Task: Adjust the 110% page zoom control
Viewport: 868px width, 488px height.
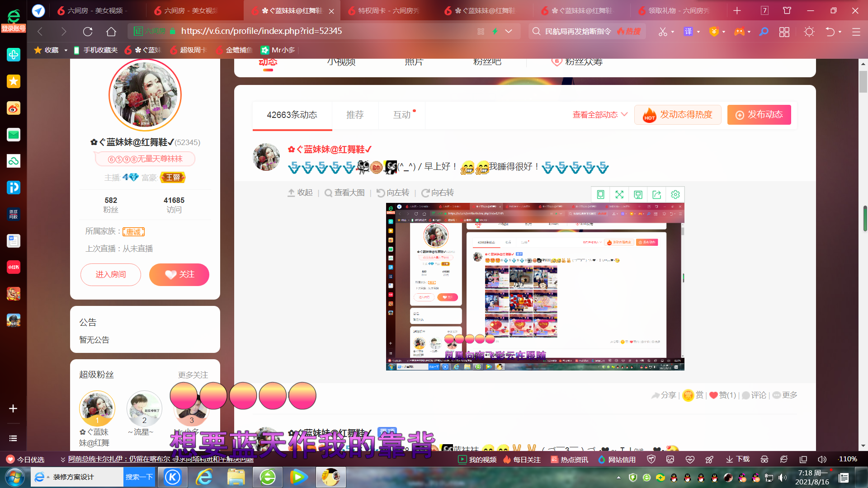Action: [x=848, y=460]
